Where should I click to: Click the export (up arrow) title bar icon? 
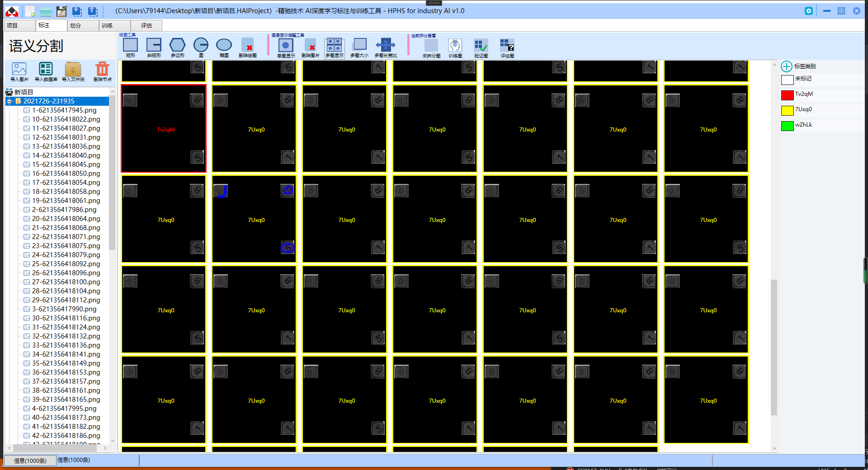pos(93,11)
